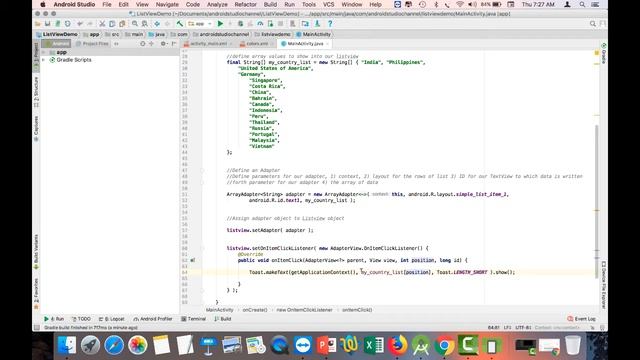Click the Sync refresh toolbar icon

pyautogui.click(x=68, y=24)
